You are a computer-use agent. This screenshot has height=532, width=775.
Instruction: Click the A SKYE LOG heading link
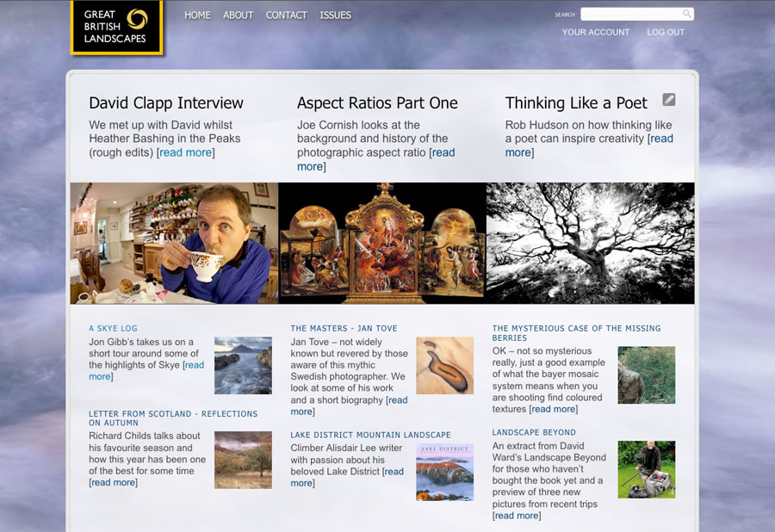[113, 329]
